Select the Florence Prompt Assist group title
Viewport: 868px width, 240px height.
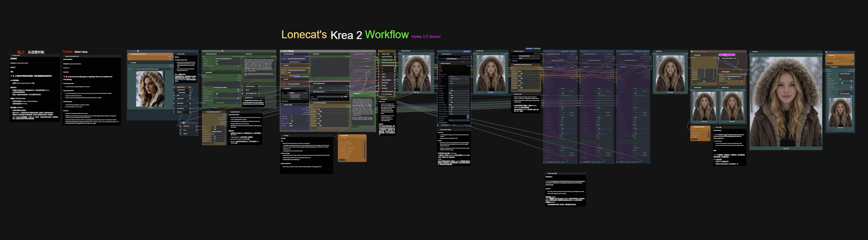pyautogui.click(x=211, y=51)
